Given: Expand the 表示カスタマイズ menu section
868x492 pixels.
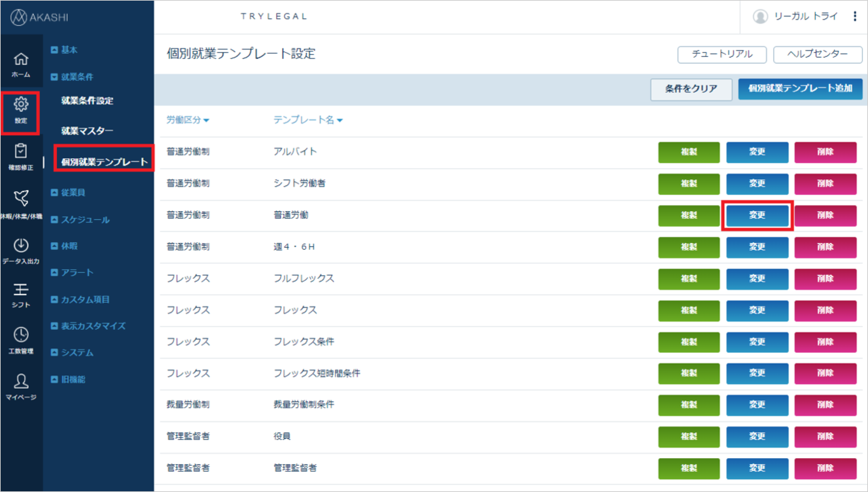Looking at the screenshot, I should (x=88, y=326).
